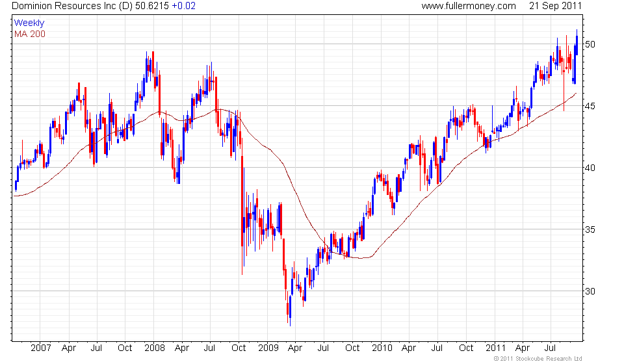Viewport: 637px width, 364px height.
Task: Click the y-axis label '30'
Action: tap(590, 291)
